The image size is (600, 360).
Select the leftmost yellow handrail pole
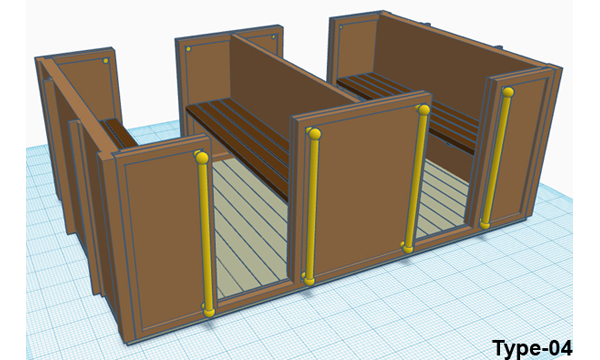click(x=205, y=234)
